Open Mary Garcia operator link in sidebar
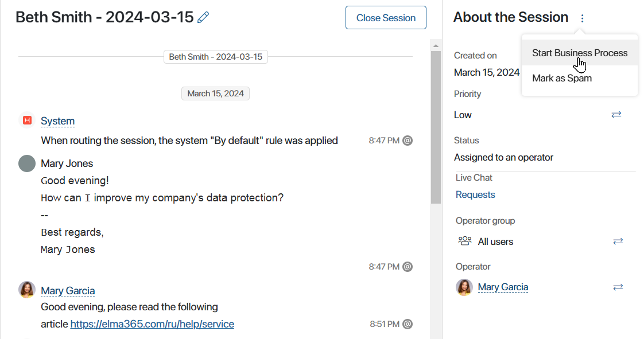 tap(503, 287)
